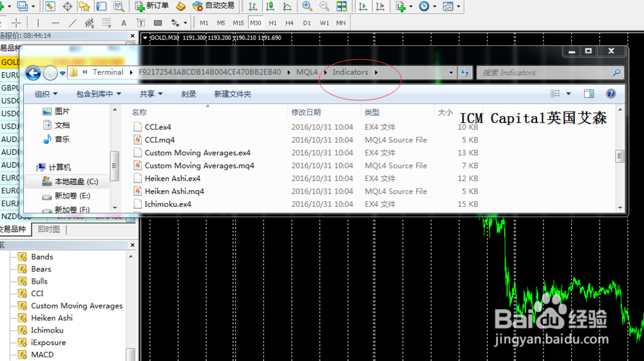Image resolution: width=644 pixels, height=361 pixels.
Task: Open the view options dropdown arrow
Action: (569, 93)
